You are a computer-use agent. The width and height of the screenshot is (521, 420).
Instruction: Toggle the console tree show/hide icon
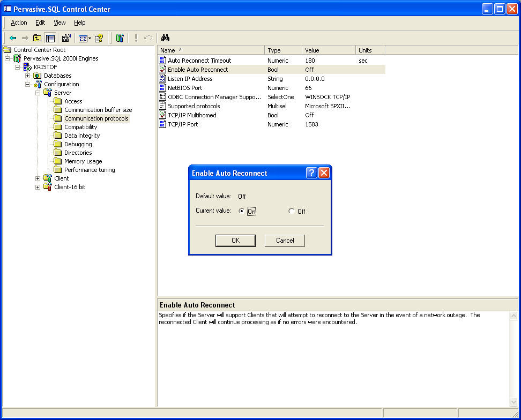pyautogui.click(x=50, y=38)
